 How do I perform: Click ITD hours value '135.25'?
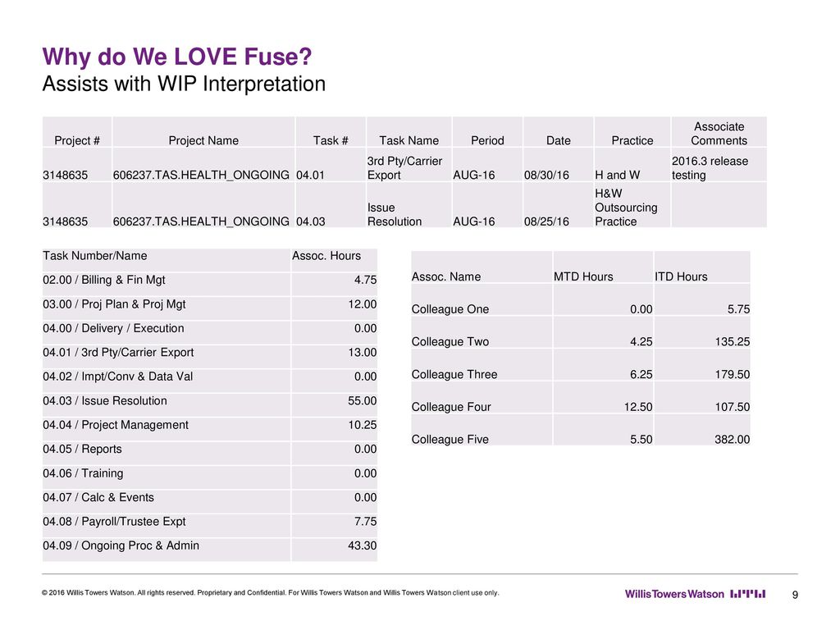(x=733, y=342)
